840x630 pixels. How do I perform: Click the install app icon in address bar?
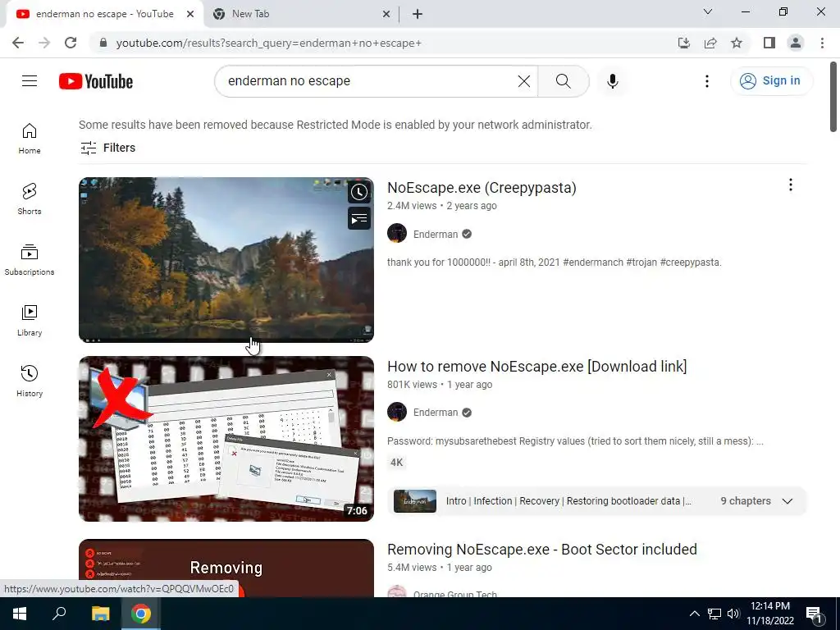(684, 43)
